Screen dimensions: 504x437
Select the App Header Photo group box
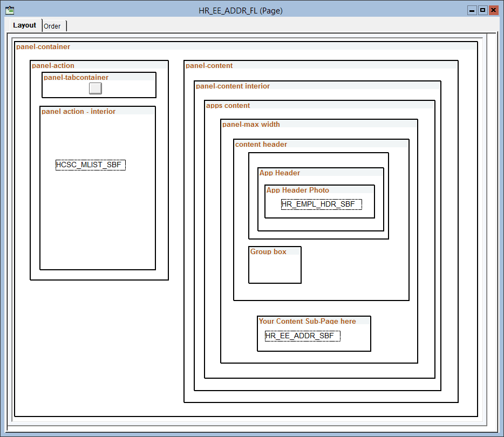pyautogui.click(x=296, y=190)
